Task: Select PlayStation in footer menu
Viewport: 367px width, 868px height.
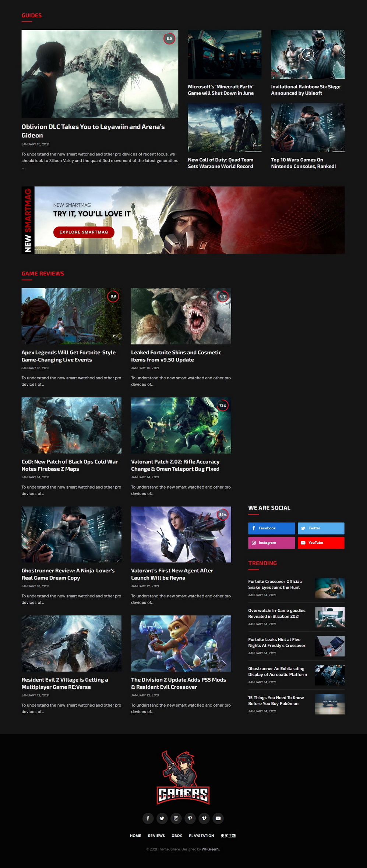Action: pos(201,836)
